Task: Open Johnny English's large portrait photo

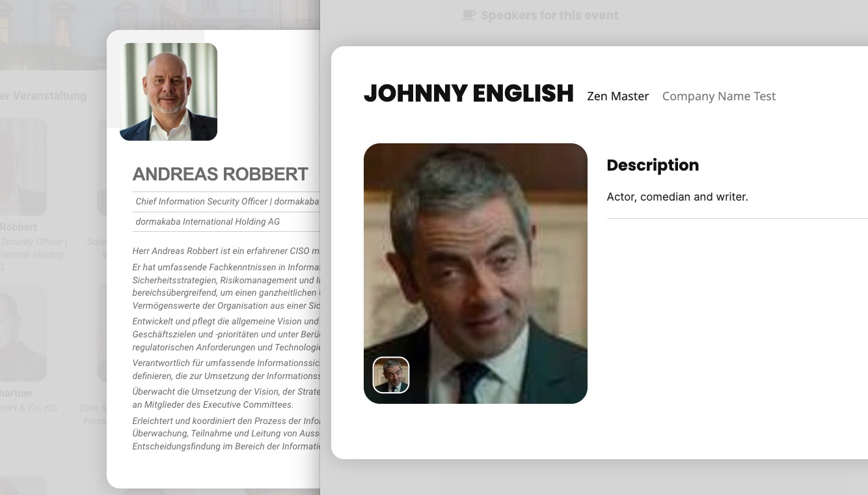Action: (x=476, y=274)
